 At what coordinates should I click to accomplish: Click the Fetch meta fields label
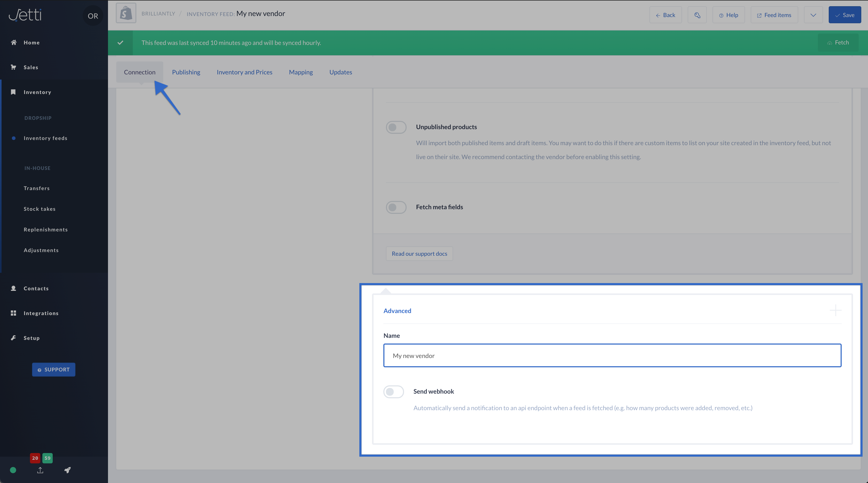click(x=439, y=207)
